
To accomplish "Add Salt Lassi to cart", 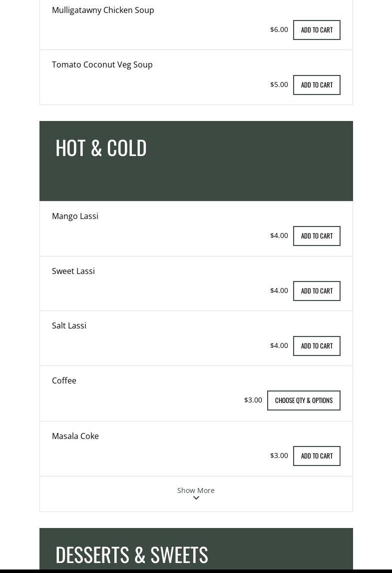I will [317, 346].
